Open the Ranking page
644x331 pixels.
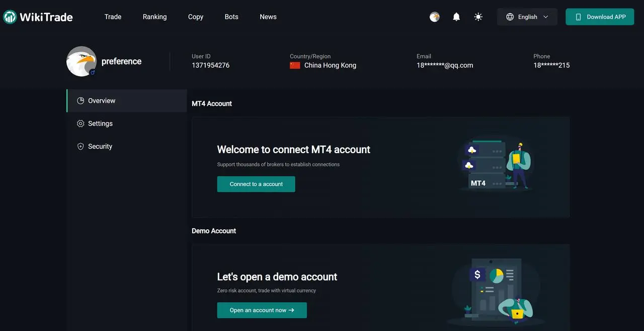tap(154, 17)
